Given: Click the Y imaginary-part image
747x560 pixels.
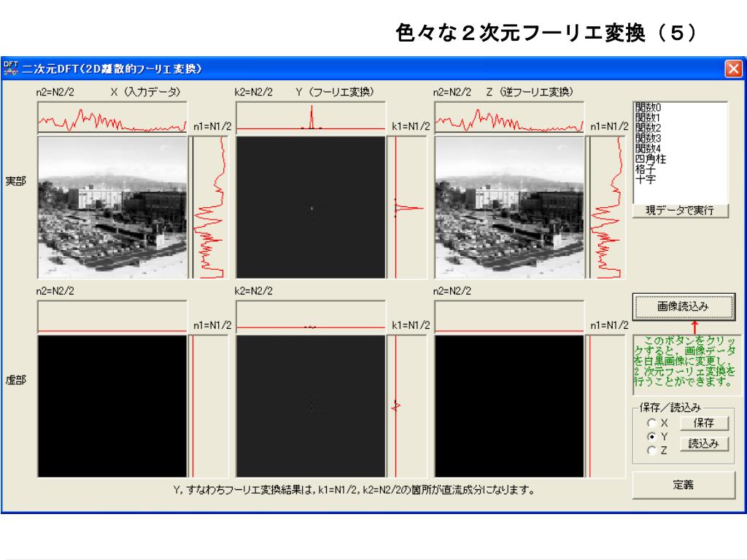Looking at the screenshot, I should (311, 406).
